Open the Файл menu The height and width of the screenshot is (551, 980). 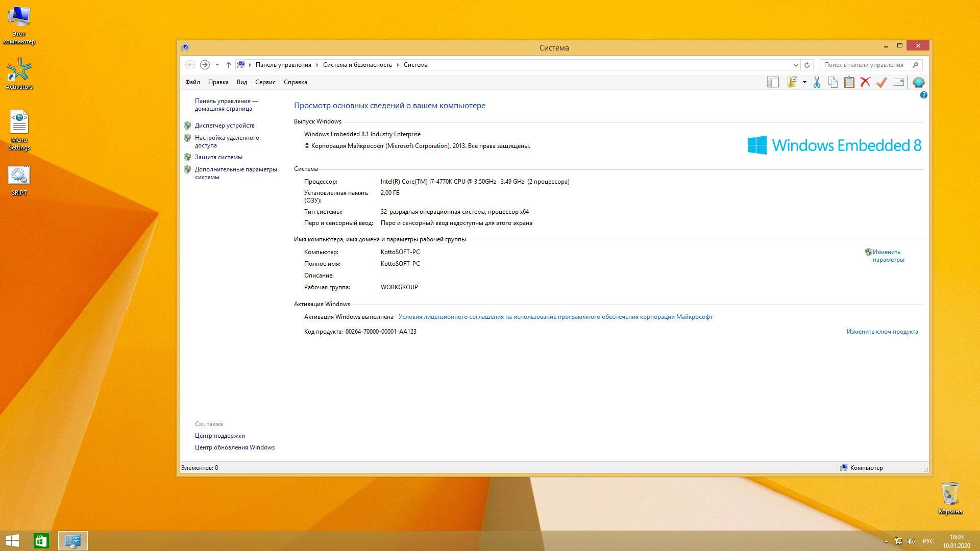click(x=192, y=82)
